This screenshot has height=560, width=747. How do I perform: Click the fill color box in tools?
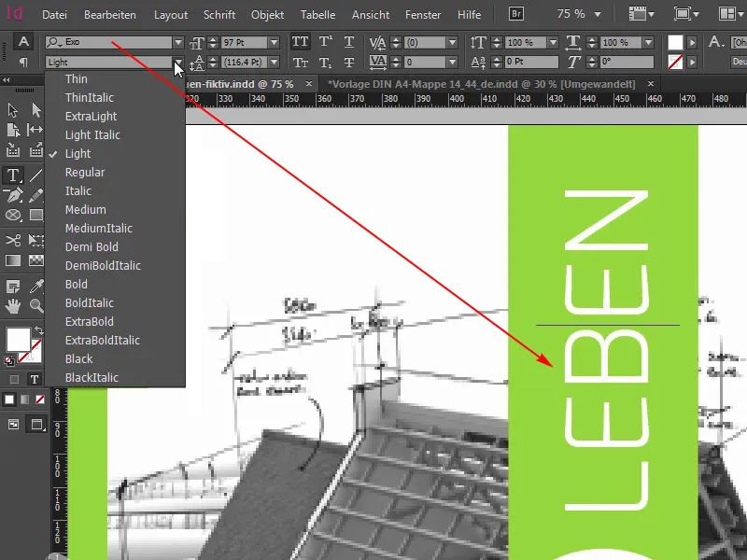point(18,339)
